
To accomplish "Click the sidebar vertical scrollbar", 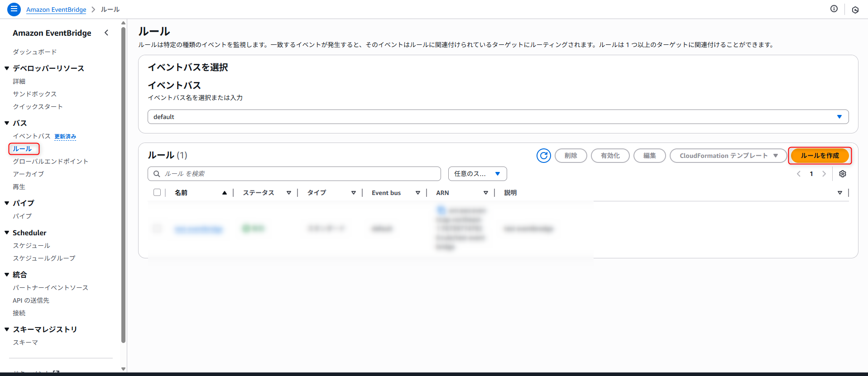I will click(x=123, y=181).
